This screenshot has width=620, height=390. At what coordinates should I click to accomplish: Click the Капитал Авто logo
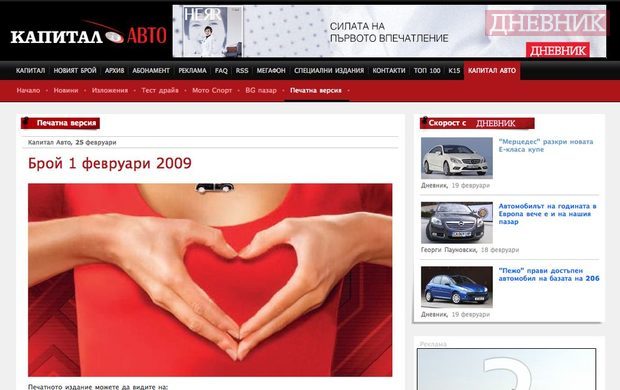tap(89, 34)
